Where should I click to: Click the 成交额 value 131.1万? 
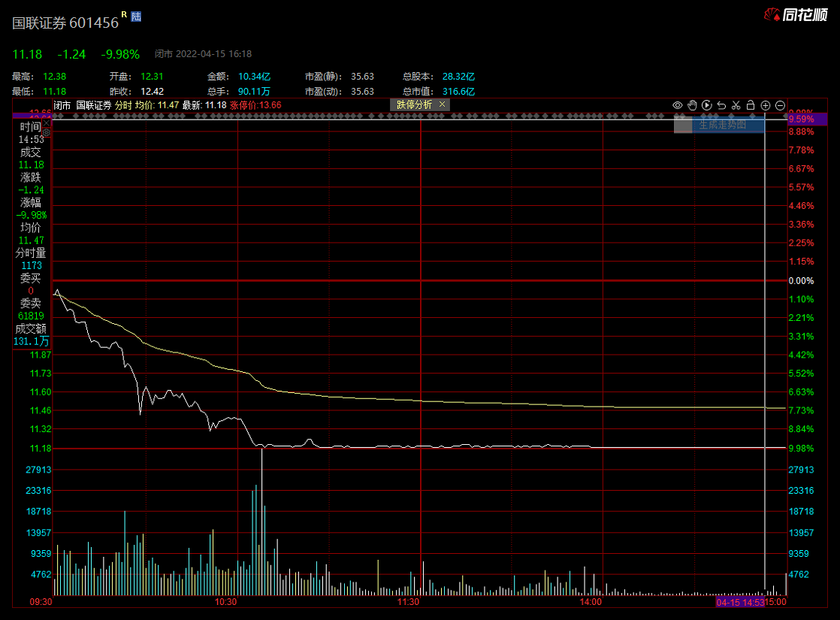(31, 341)
